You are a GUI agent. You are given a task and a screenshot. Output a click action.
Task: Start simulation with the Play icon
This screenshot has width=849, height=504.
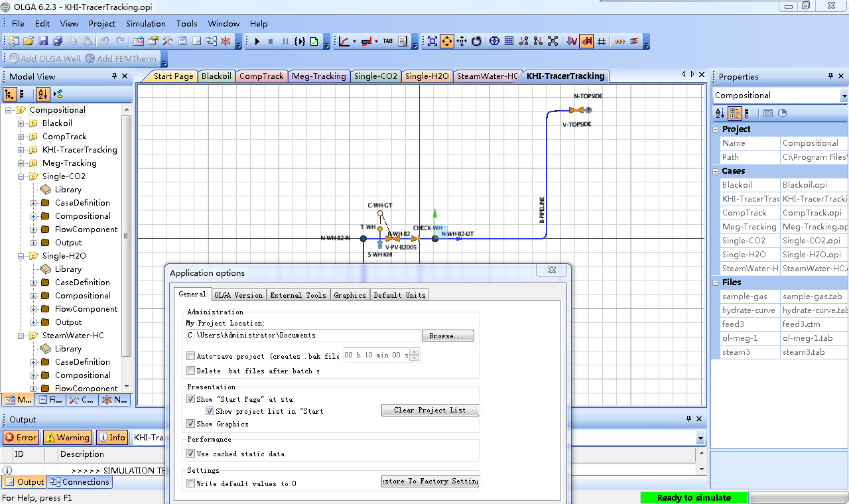257,41
